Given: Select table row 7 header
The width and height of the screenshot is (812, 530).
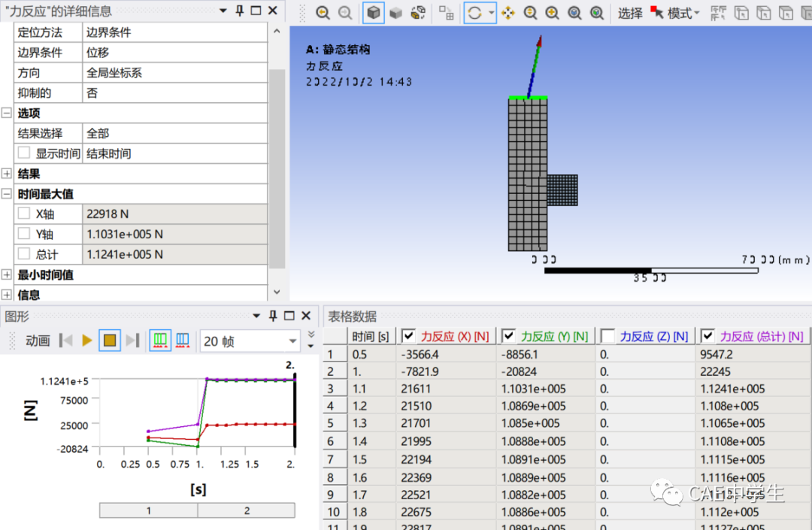Looking at the screenshot, I should pyautogui.click(x=335, y=459).
